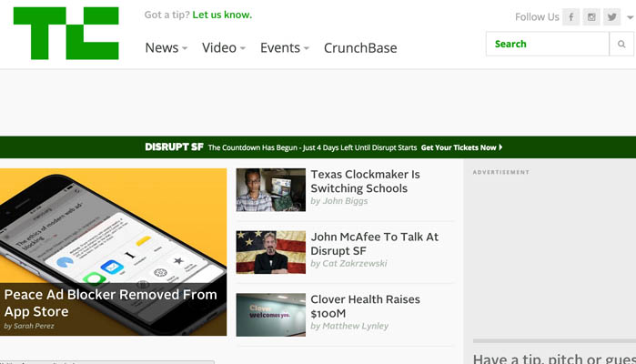Open John McAfee article thumbnail
Image resolution: width=636 pixels, height=364 pixels.
click(271, 252)
